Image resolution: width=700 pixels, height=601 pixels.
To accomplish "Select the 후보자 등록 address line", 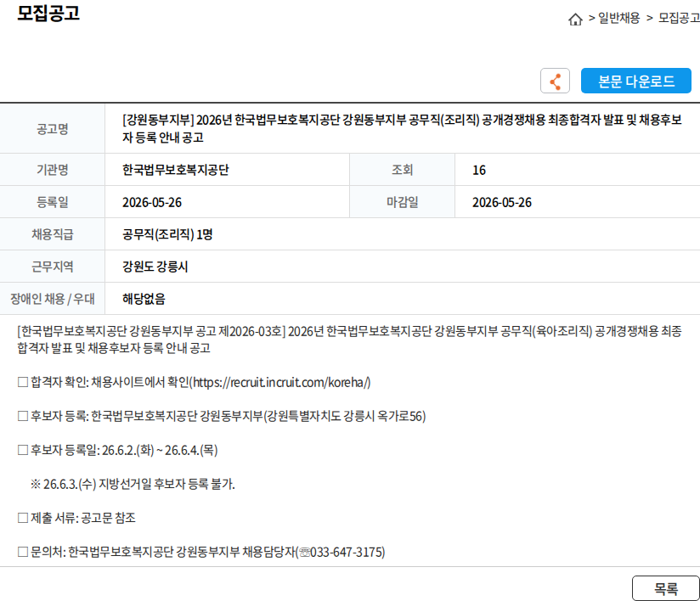I will coord(222,416).
